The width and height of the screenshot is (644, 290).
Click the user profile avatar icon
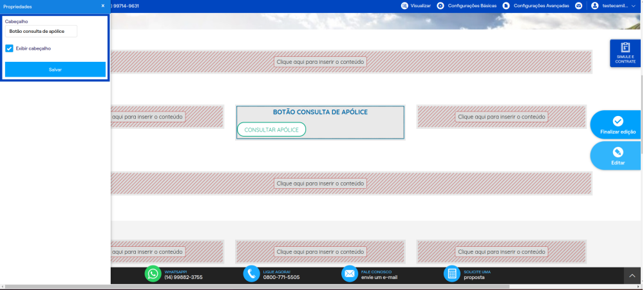click(x=594, y=6)
